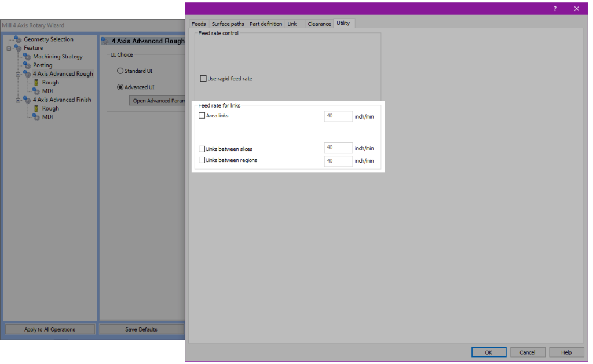This screenshot has width=593, height=364.
Task: Select the tool icon beside Rough under Advanced Rough
Action: [x=36, y=82]
